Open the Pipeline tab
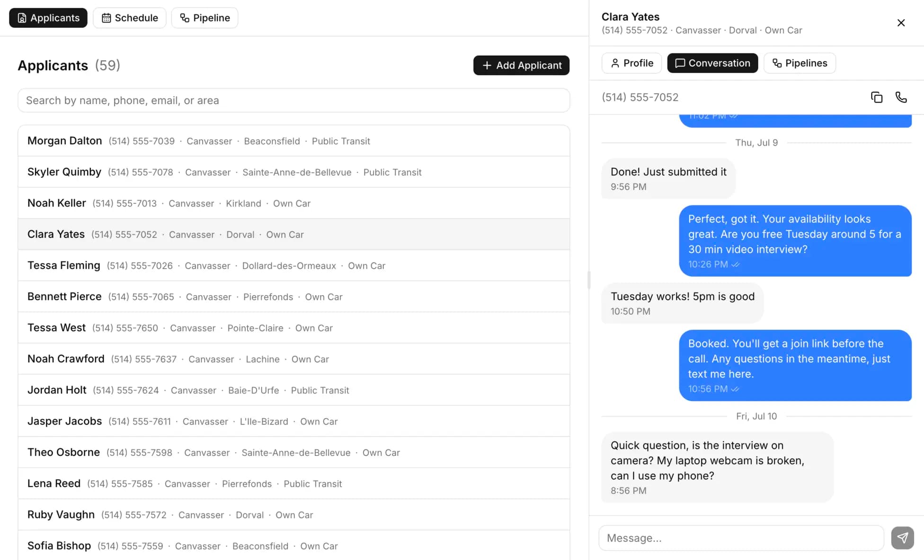Screen dimensions: 924x560 [204, 18]
